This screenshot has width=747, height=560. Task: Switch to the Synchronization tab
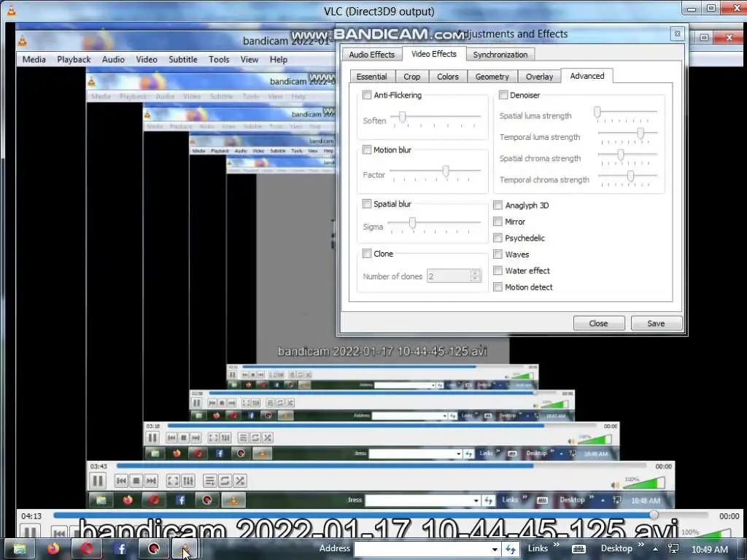pyautogui.click(x=500, y=54)
